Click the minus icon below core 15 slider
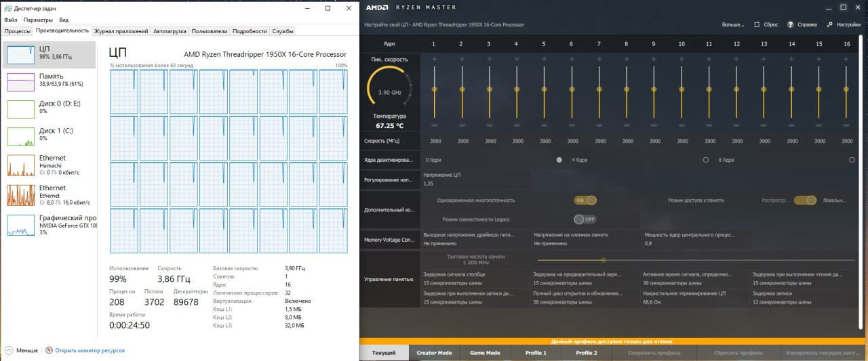The image size is (868, 361). (819, 125)
